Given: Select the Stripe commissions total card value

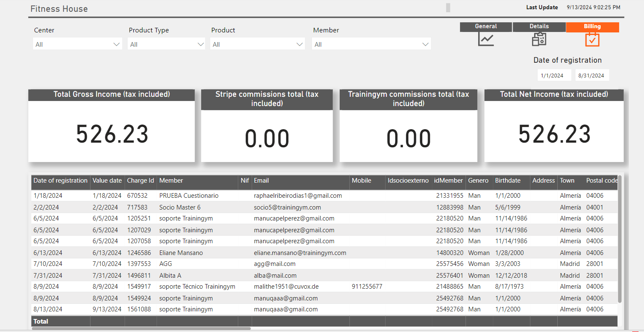Looking at the screenshot, I should tap(267, 139).
